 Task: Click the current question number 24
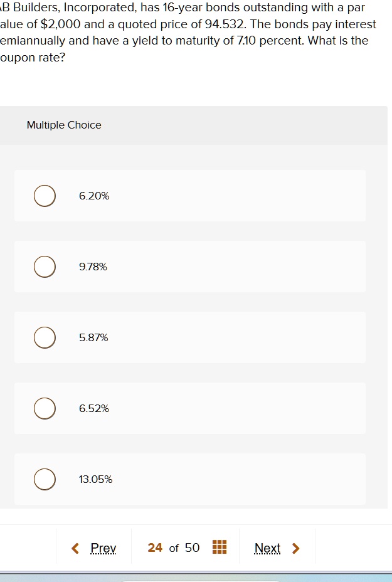[155, 548]
